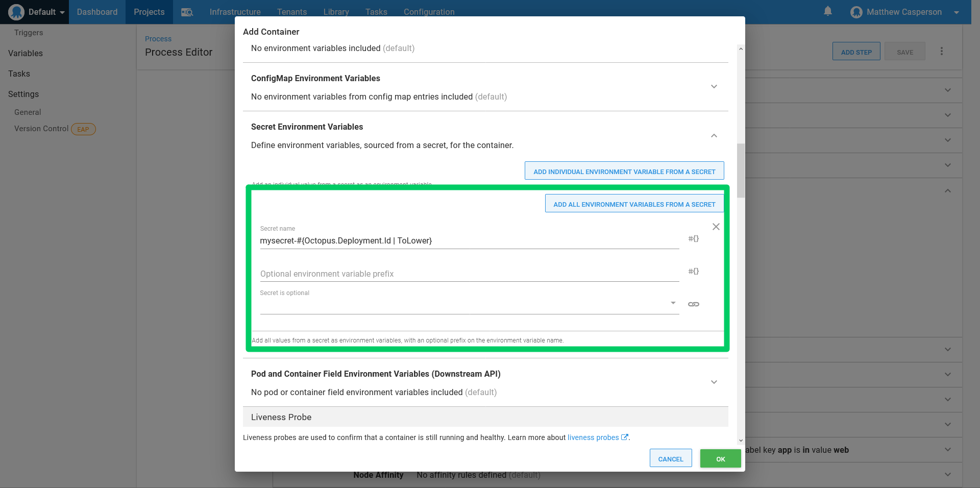Insert variable for environment variable prefix
The image size is (980, 488).
(x=693, y=272)
